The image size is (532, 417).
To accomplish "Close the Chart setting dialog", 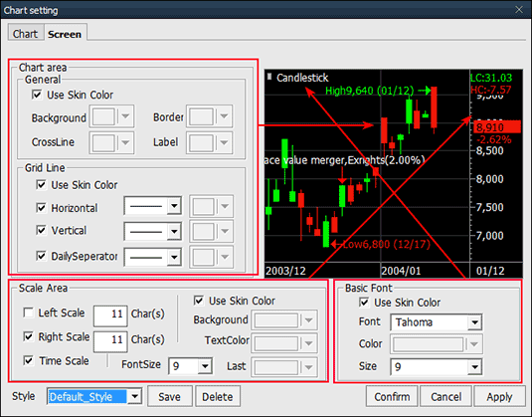I will [519, 10].
